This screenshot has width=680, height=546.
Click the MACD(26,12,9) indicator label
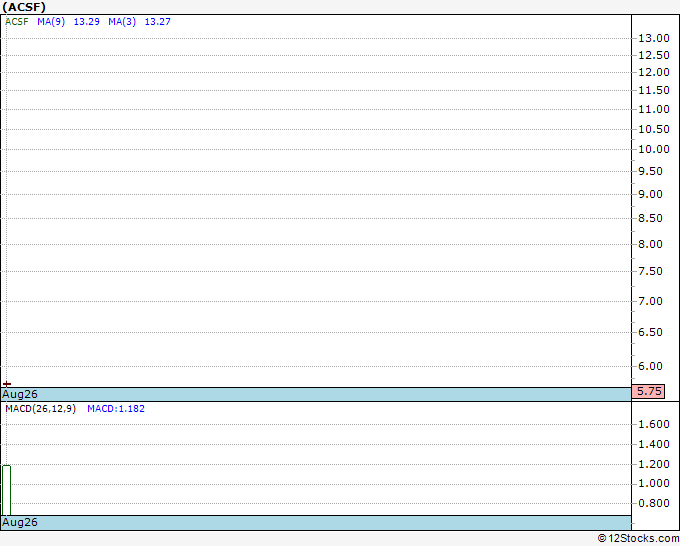click(x=40, y=409)
